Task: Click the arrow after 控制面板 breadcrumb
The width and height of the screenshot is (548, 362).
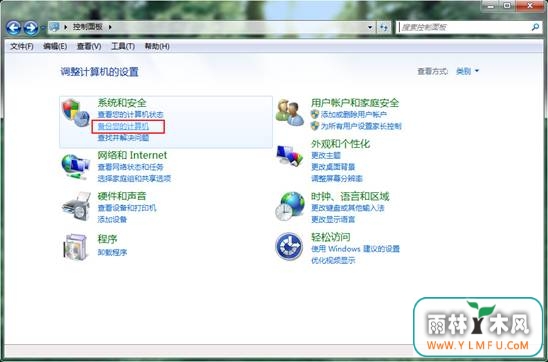Action: 110,27
